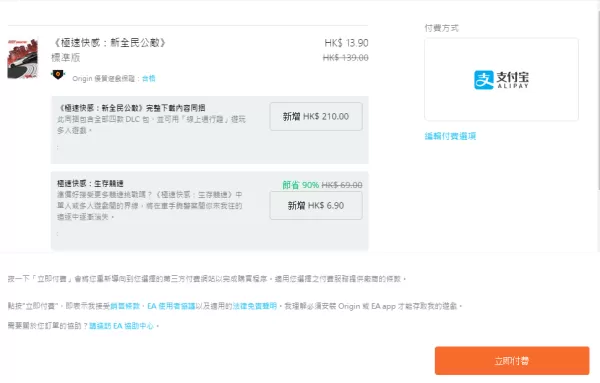This screenshot has height=383, width=600.
Task: Visit the EA 協助中心 help link
Action: point(121,326)
